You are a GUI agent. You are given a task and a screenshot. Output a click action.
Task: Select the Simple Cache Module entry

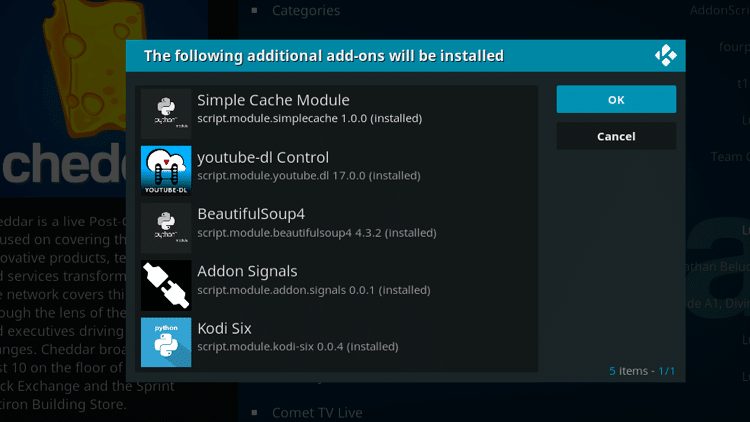(x=337, y=113)
